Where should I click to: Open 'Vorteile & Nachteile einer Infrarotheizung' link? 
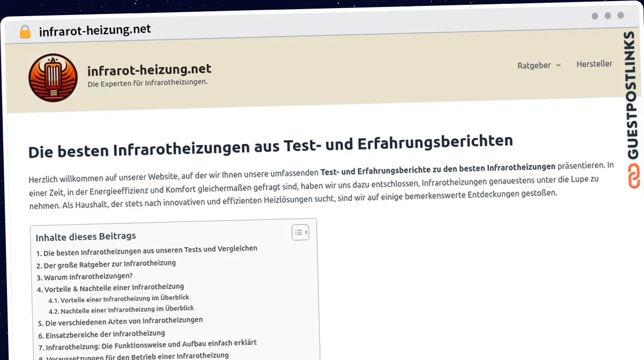pos(110,288)
